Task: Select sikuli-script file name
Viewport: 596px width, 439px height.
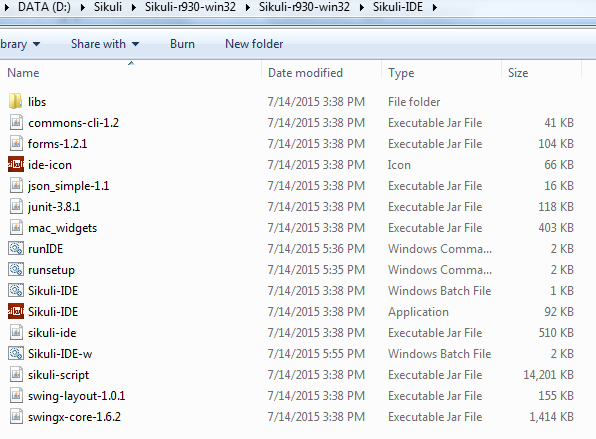Action: pos(59,375)
